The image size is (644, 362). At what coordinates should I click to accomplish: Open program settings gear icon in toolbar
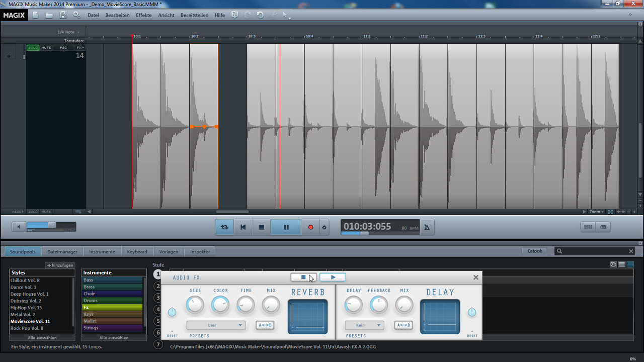tap(76, 15)
